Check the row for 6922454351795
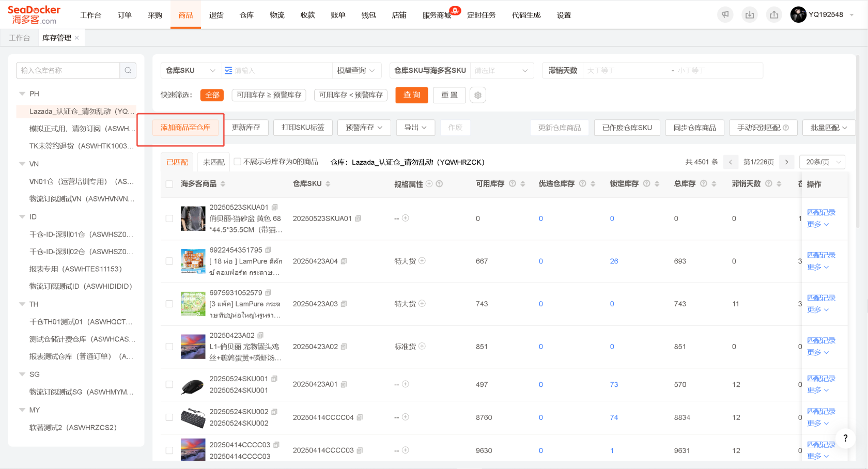Screen dimensions: 868x469 coord(169,261)
